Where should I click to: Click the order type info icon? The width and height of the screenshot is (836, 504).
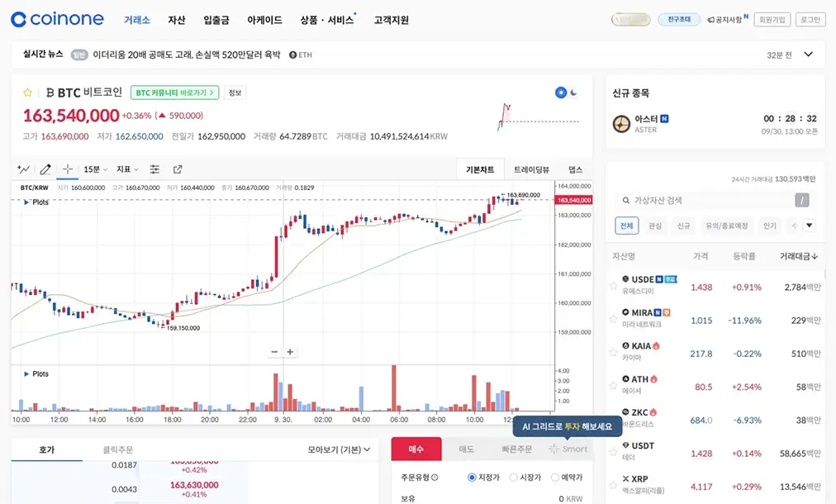435,478
